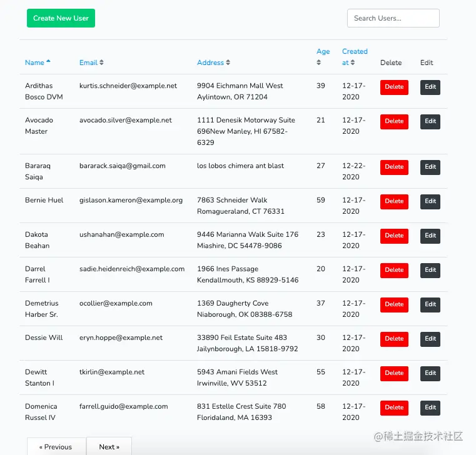
Task: Delete the Avocado Master user row
Action: click(394, 121)
